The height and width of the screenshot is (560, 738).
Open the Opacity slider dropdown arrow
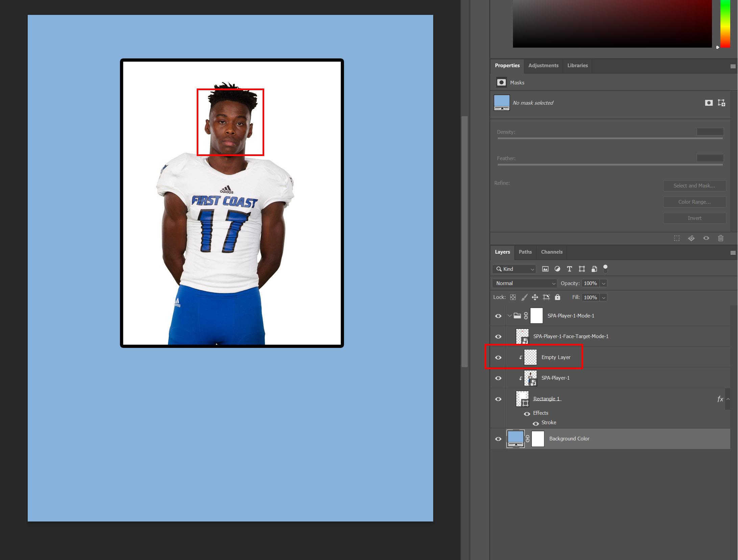[x=604, y=283]
